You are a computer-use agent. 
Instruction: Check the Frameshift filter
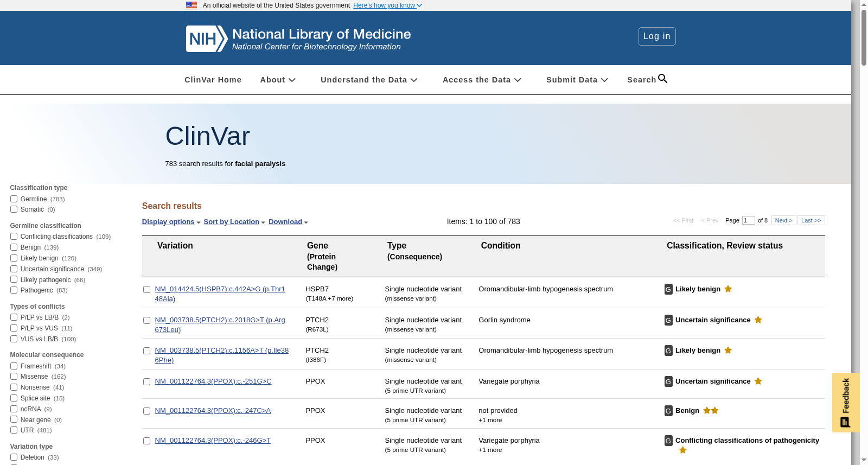[14, 366]
